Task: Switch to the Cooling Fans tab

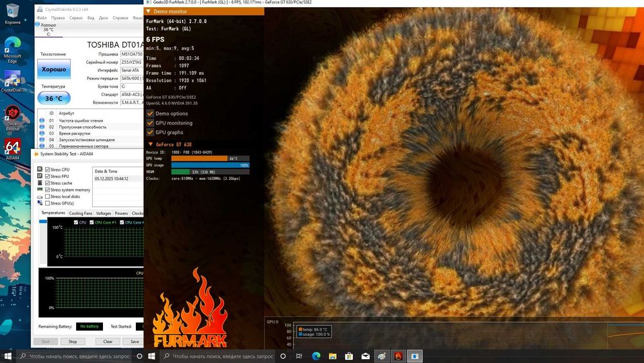Action: tap(80, 213)
